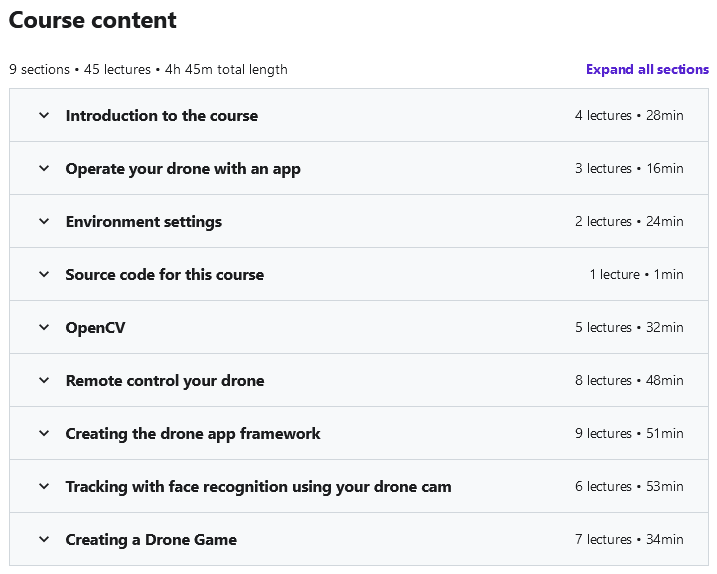Click the 2 lectures • 24min label
This screenshot has width=717, height=574.
(x=629, y=221)
